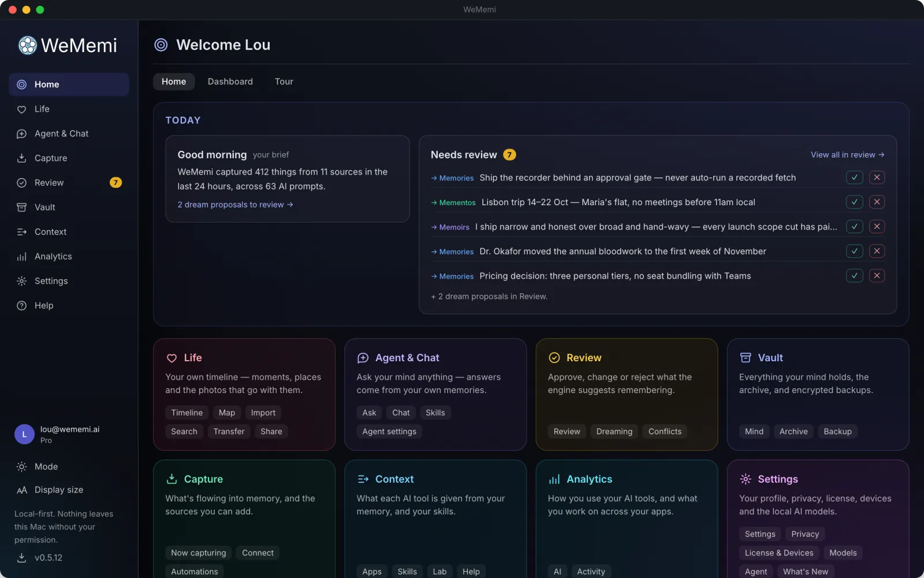Click the Map chip in Life card

click(x=227, y=413)
